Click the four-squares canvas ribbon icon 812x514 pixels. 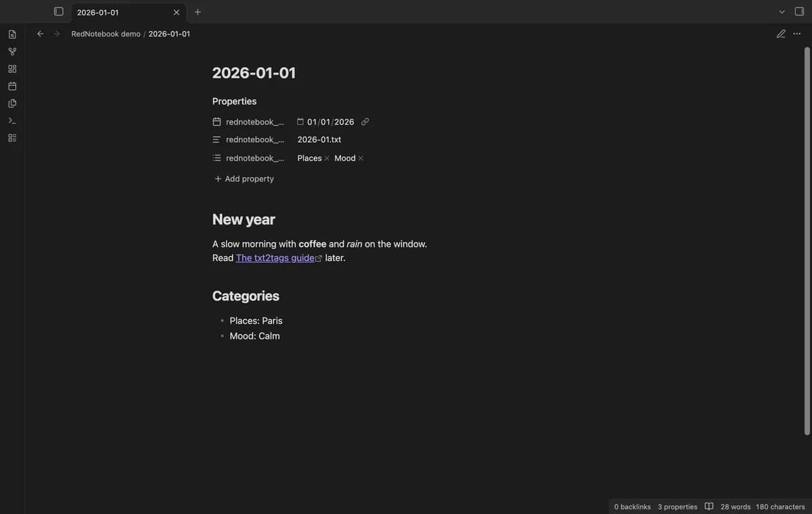click(x=12, y=69)
